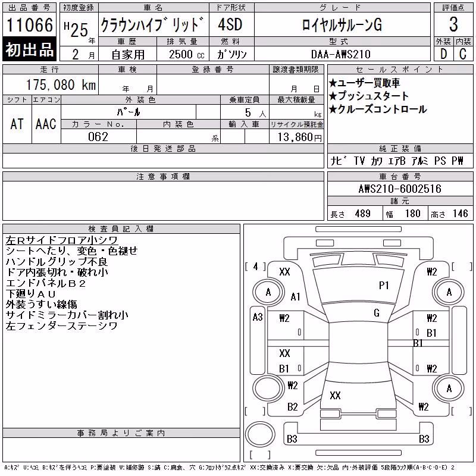
Task: Click the interior grade C cell
Action: 463,54
